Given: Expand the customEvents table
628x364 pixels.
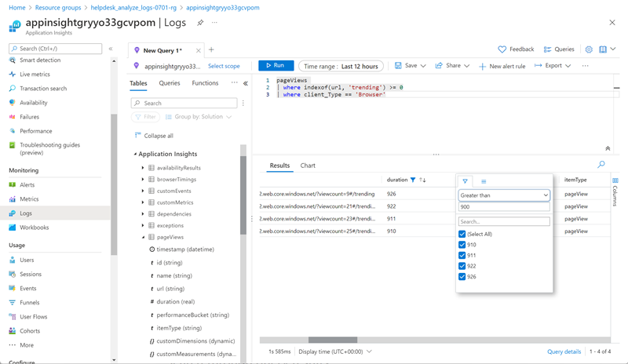Looking at the screenshot, I should [x=143, y=191].
